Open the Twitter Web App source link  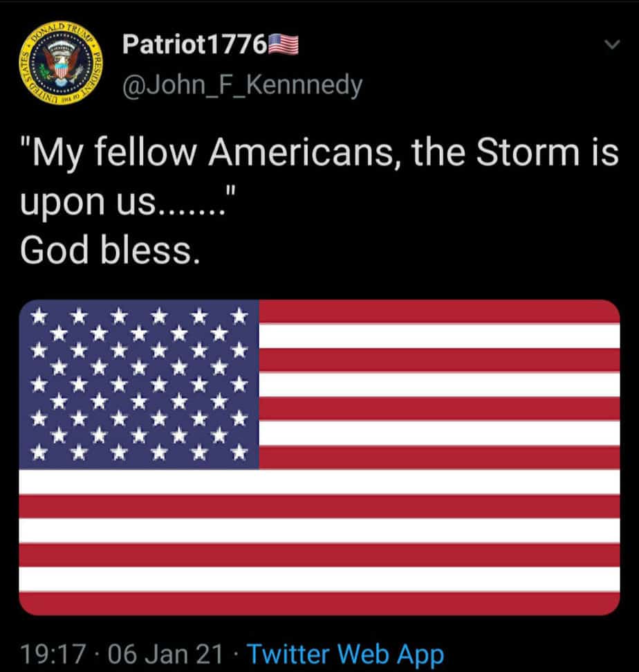pyautogui.click(x=346, y=654)
